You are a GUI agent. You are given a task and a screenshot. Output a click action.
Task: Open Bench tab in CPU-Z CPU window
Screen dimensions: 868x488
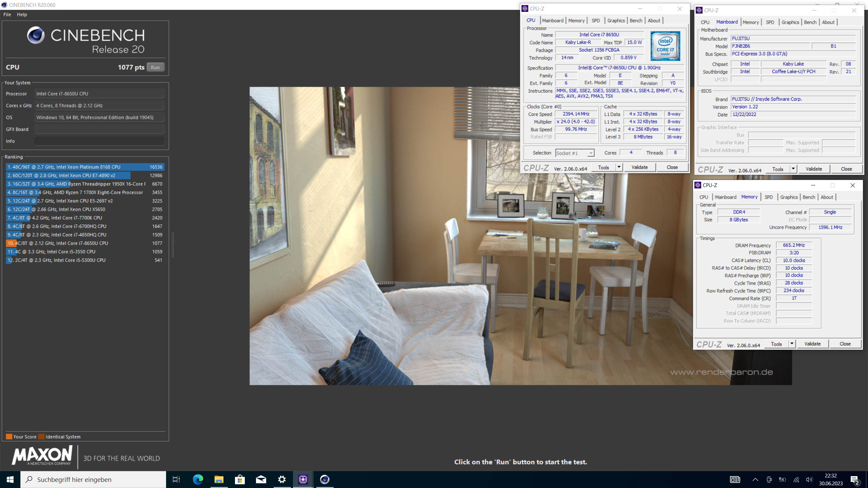coord(636,20)
